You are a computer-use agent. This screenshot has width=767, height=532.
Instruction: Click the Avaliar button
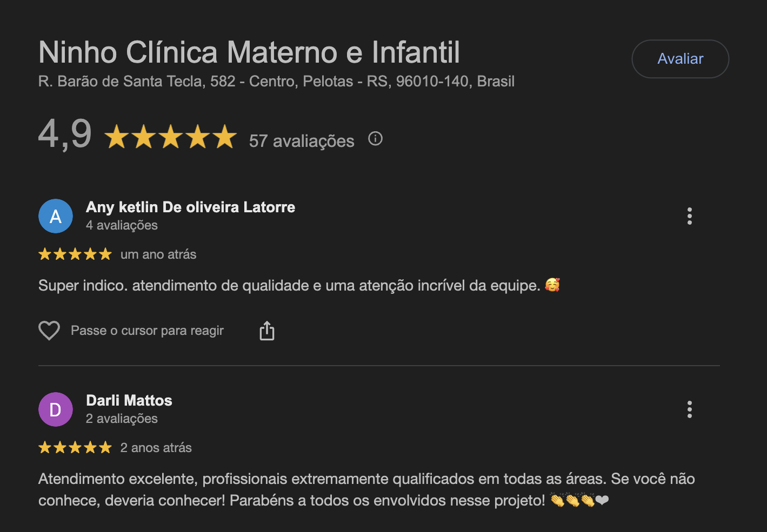pos(680,59)
